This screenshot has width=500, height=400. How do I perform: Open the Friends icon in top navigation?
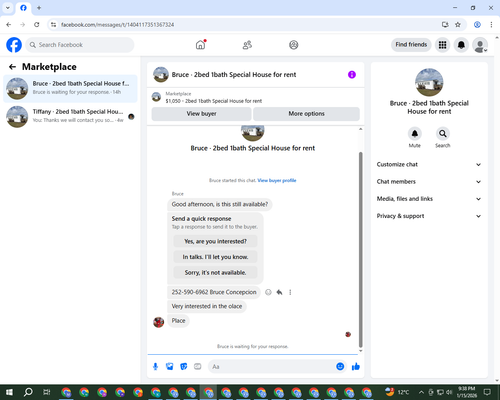(247, 45)
